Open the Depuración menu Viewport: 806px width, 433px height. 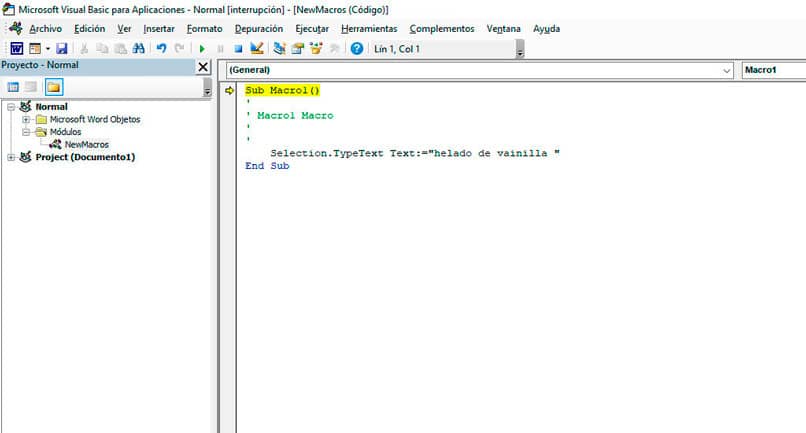[259, 29]
